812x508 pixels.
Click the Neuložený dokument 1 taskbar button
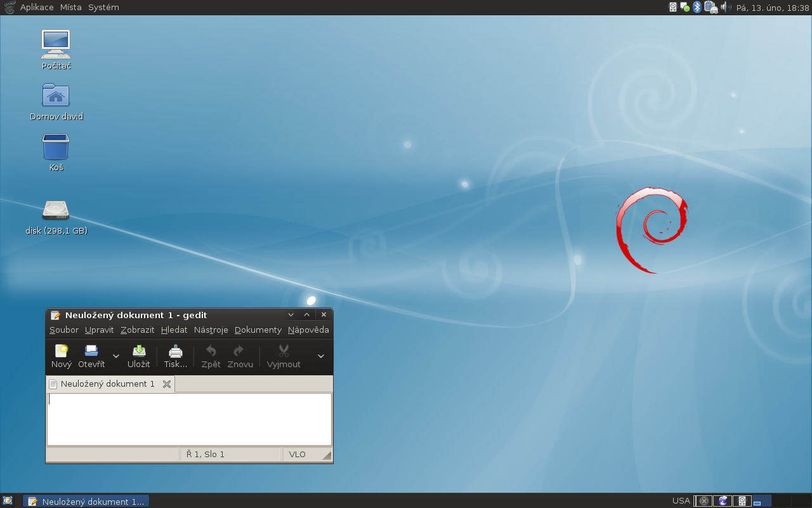[86, 501]
